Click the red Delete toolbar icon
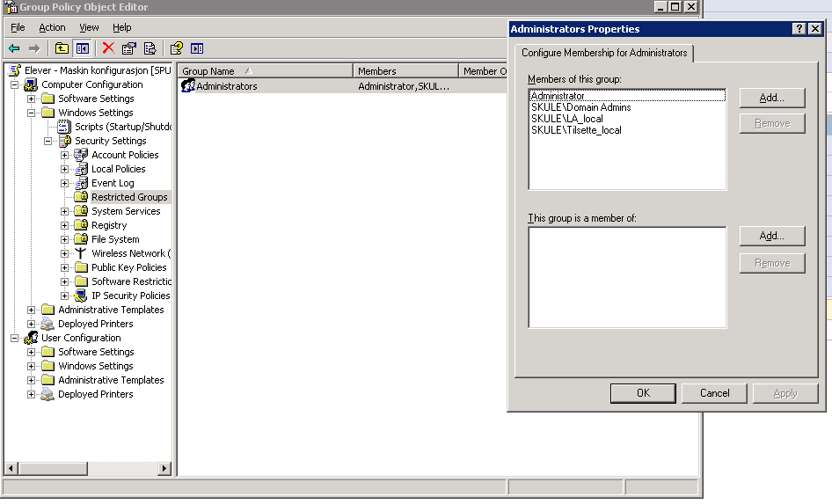Viewport: 832px width, 504px height. pyautogui.click(x=108, y=48)
